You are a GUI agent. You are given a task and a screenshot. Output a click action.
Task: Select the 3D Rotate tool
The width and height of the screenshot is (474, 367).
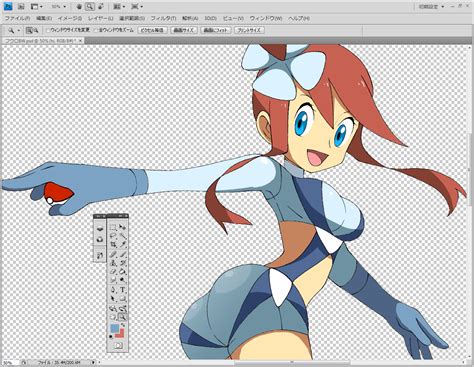(113, 308)
